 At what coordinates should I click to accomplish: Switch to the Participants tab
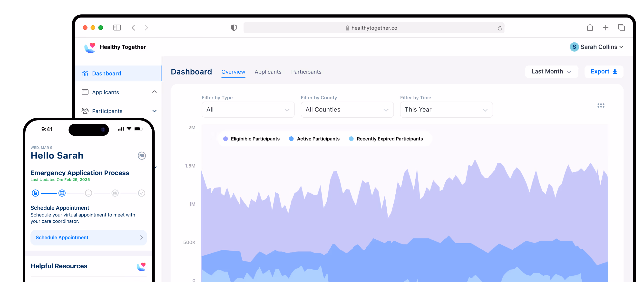pos(306,72)
